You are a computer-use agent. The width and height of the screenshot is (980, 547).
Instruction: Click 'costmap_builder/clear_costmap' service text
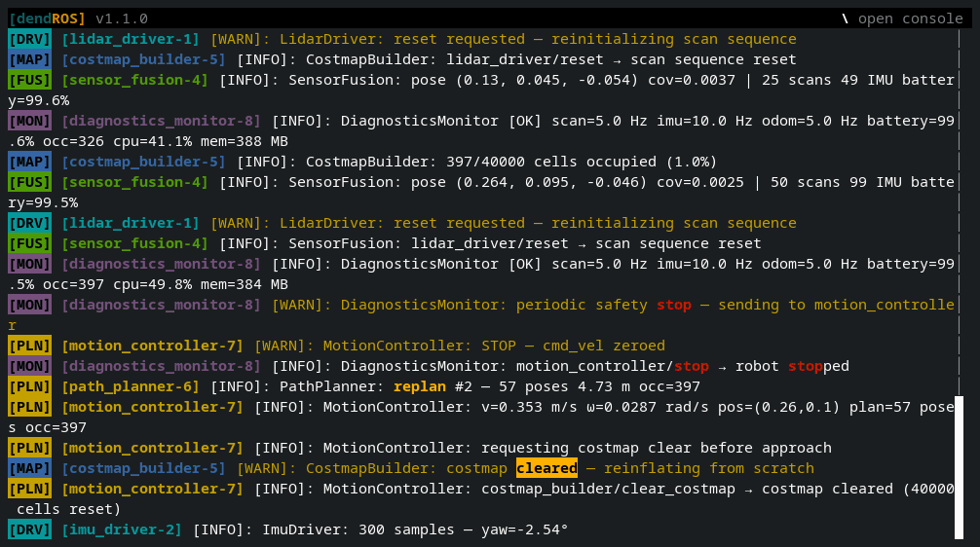608,489
